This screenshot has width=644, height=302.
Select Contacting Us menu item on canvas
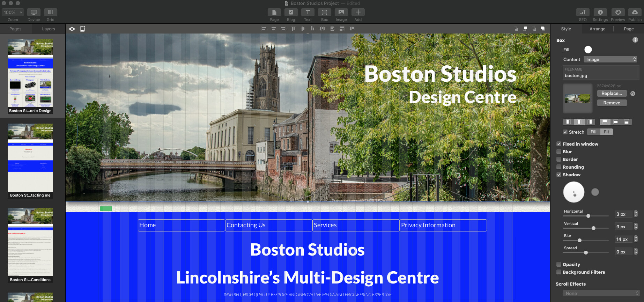point(269,225)
